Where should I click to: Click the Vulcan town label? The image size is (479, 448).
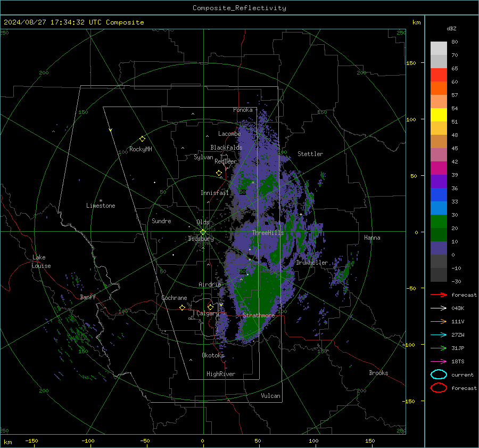coord(271,396)
